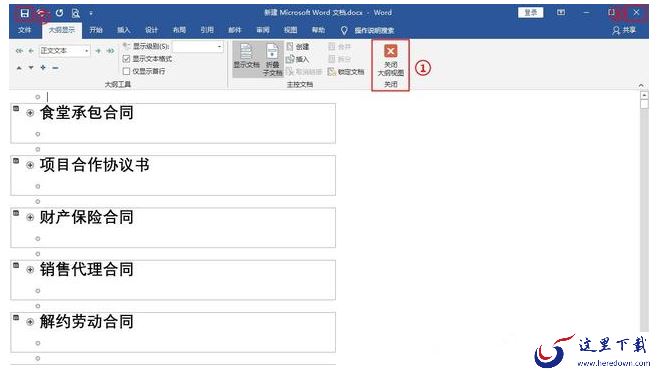
Task: Click the 共享 Share button
Action: pos(624,30)
